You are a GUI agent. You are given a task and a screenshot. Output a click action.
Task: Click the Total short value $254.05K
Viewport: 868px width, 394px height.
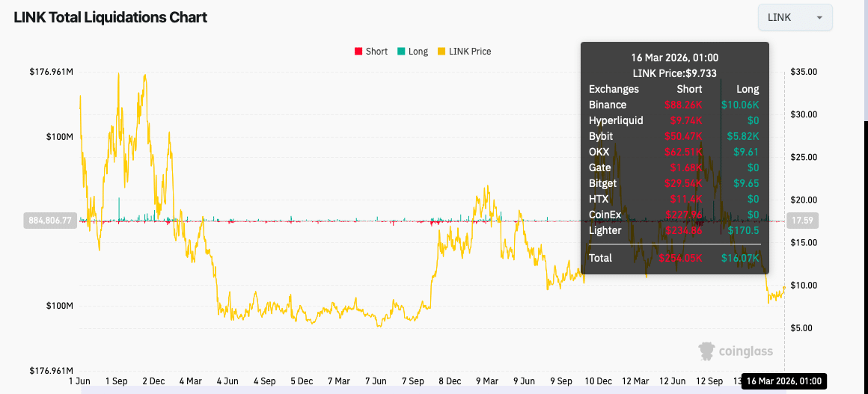click(680, 258)
